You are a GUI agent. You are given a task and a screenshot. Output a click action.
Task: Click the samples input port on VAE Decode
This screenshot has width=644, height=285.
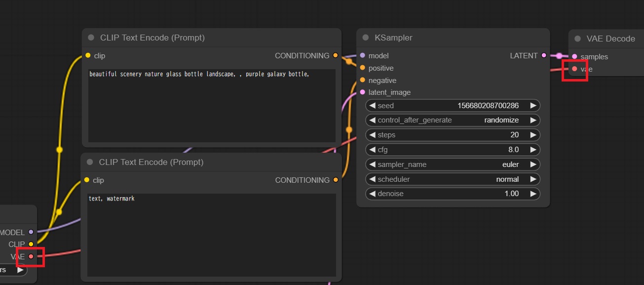coord(574,56)
